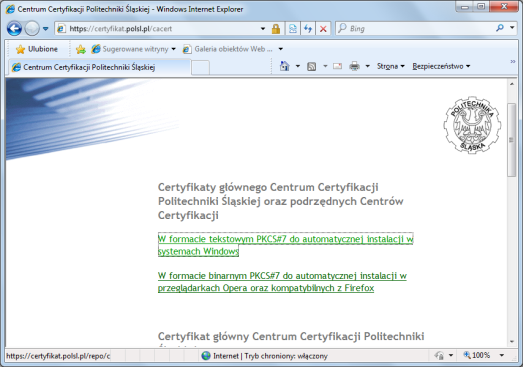Click the Politechnika Śląska logo

click(472, 125)
